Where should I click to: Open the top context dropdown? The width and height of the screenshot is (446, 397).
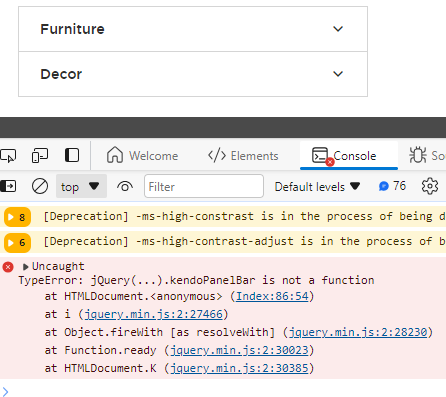[x=81, y=186]
